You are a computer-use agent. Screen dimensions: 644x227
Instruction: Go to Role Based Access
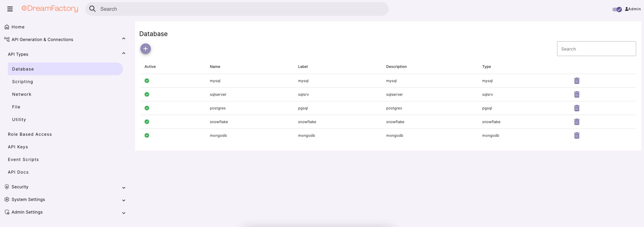coord(30,134)
